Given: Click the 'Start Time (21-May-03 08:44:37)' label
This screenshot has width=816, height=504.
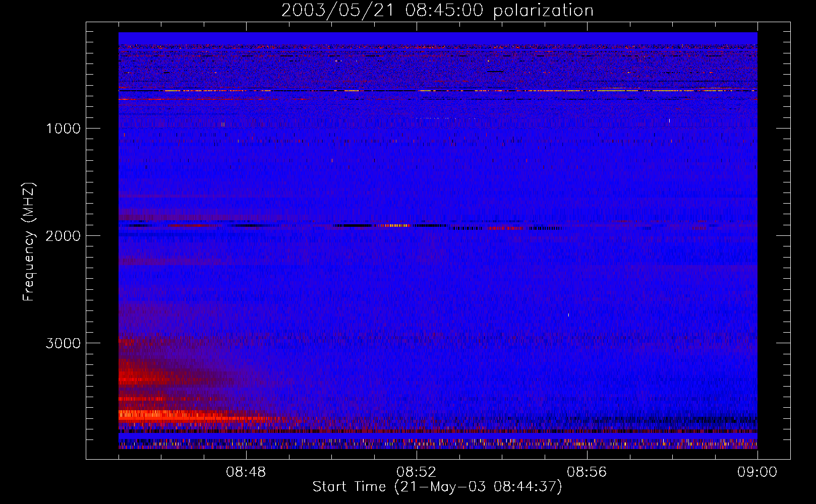Looking at the screenshot, I should [x=437, y=487].
